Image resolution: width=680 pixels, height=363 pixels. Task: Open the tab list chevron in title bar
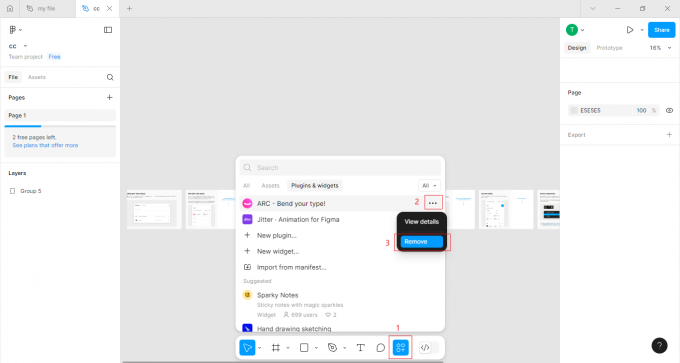click(x=593, y=8)
